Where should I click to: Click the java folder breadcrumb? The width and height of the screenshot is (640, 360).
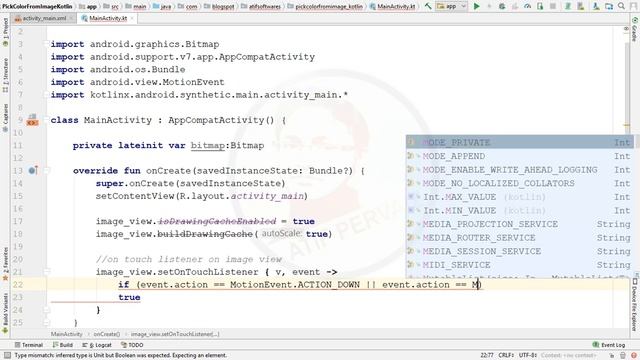pos(162,6)
